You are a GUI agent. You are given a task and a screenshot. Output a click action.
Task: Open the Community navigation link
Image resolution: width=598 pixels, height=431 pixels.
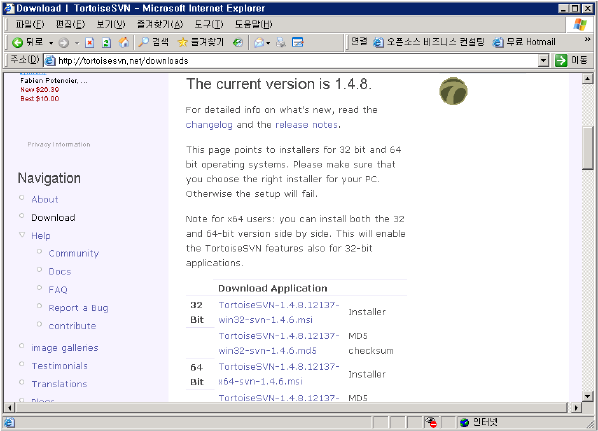(74, 254)
